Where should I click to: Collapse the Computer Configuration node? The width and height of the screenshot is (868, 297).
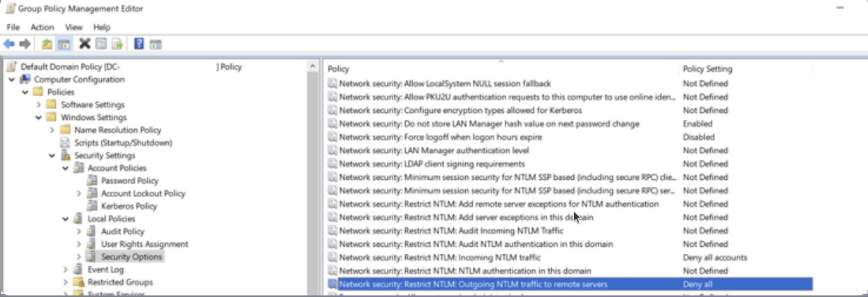point(11,79)
